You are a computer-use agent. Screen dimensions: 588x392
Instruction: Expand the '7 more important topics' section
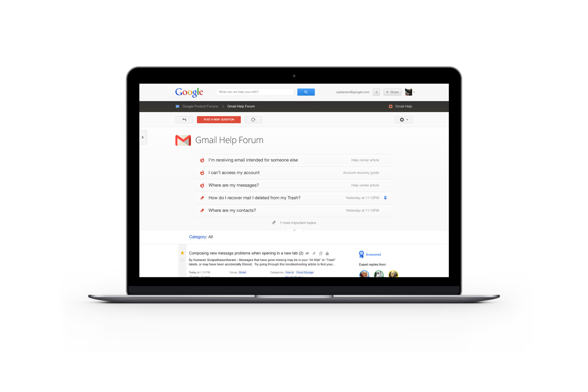click(x=298, y=223)
